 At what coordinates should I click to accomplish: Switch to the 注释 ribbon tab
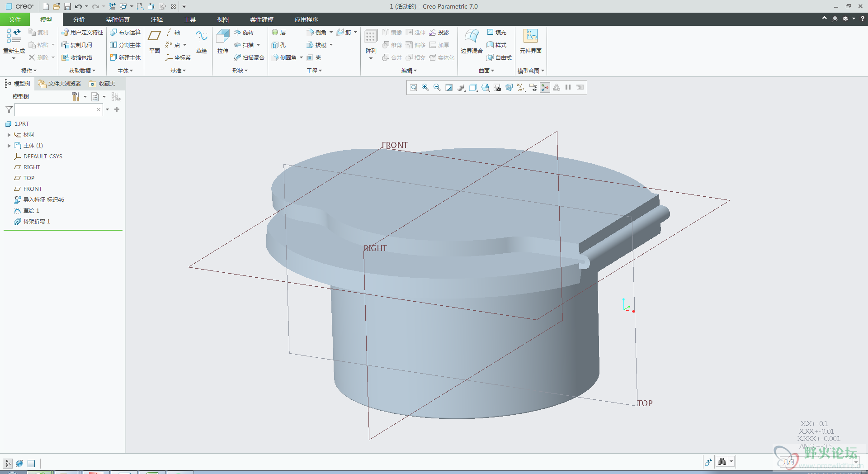point(157,19)
